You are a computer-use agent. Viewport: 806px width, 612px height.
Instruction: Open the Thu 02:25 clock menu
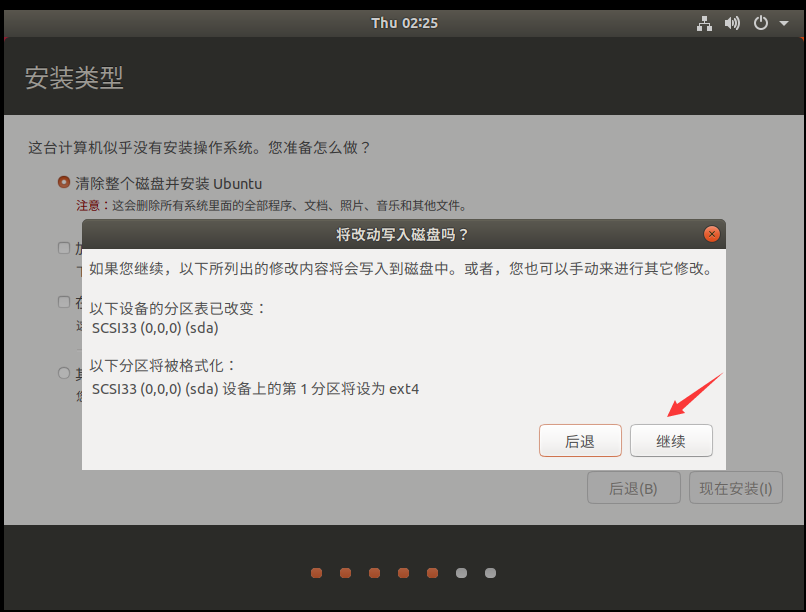(405, 23)
